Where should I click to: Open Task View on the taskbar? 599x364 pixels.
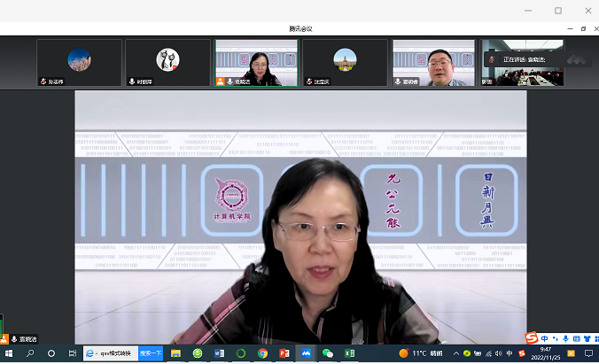[x=72, y=353]
